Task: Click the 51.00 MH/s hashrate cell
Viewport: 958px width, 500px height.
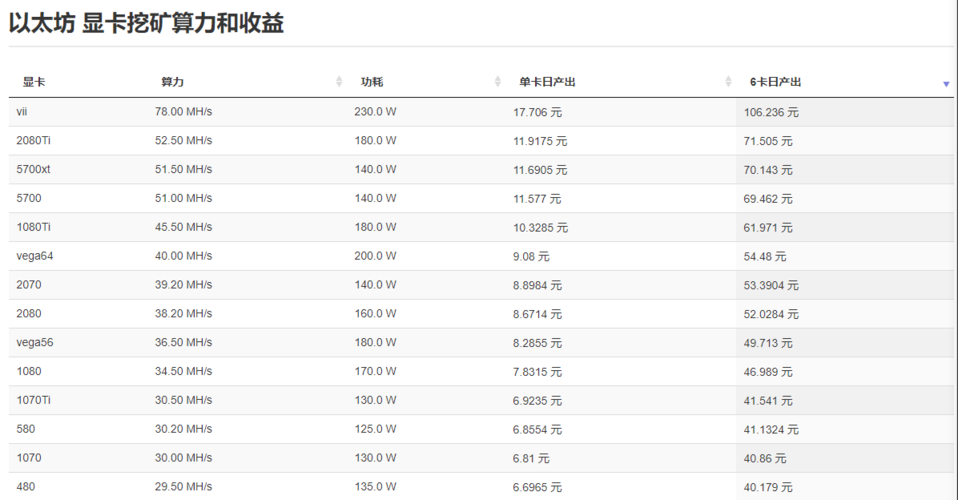Action: coord(183,198)
